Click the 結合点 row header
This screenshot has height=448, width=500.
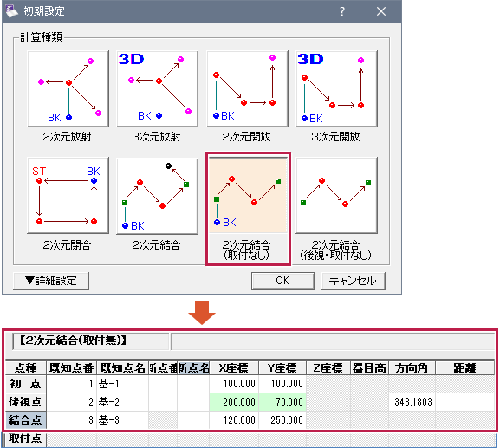pyautogui.click(x=26, y=420)
